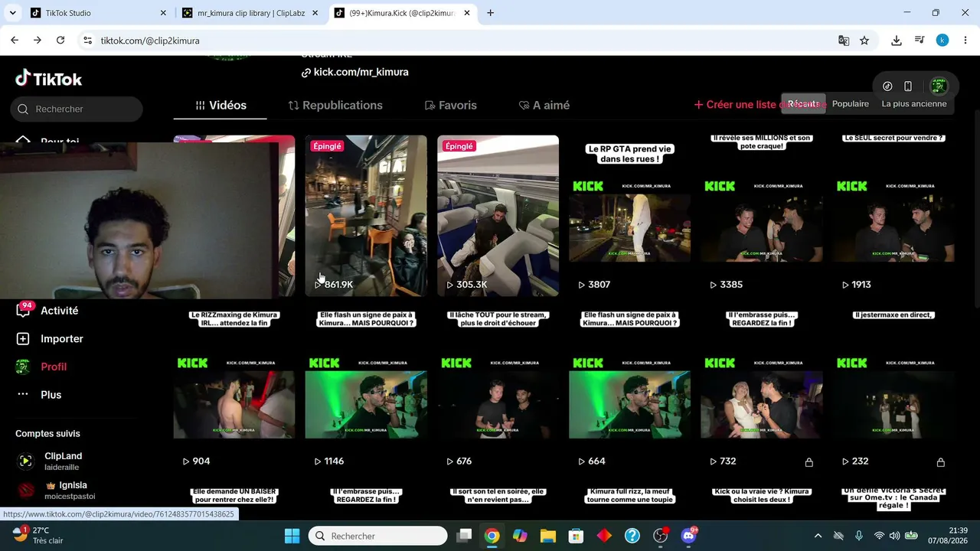The height and width of the screenshot is (551, 980).
Task: Click the phone icon in top-right pill
Action: point(908,86)
